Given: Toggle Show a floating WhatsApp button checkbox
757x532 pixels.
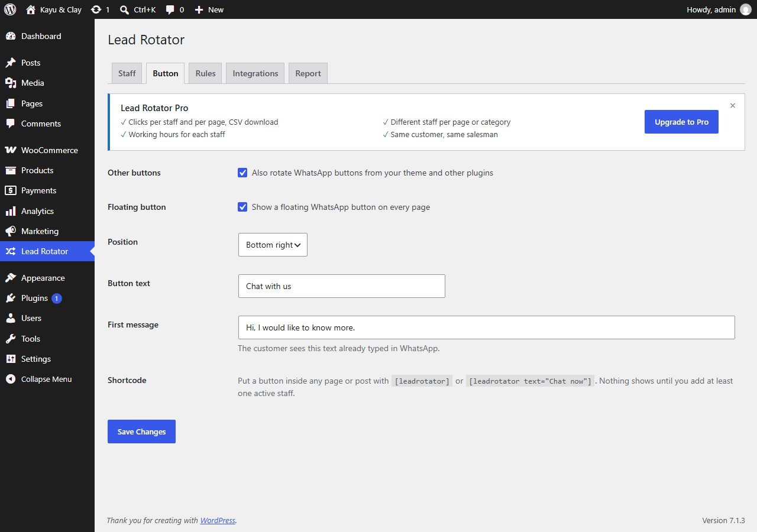Looking at the screenshot, I should [x=242, y=207].
